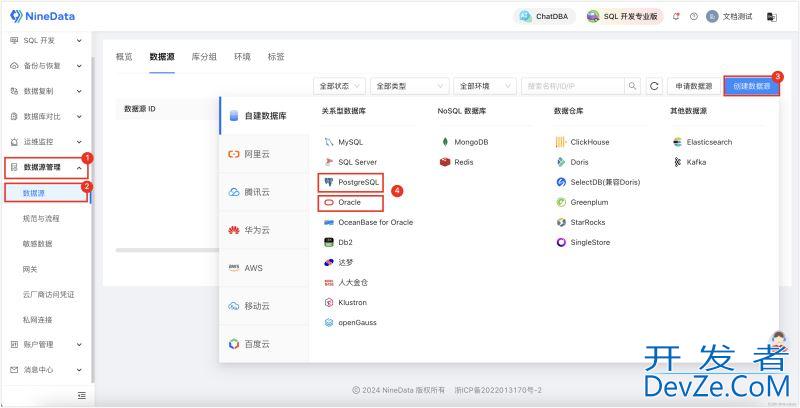
Task: Open 云厂商访问凭证 in the sidebar
Action: 48,295
